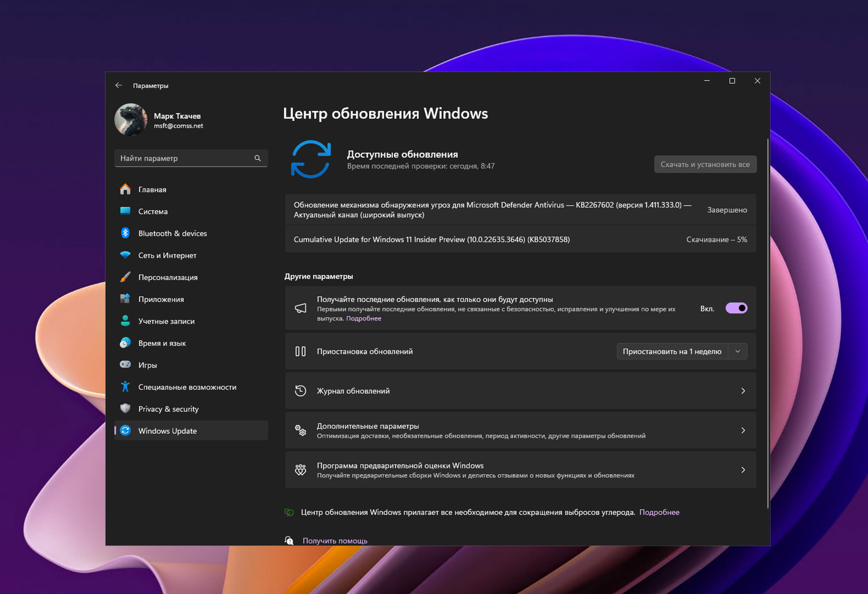Expand the pause duration dropdown arrow

pyautogui.click(x=738, y=352)
